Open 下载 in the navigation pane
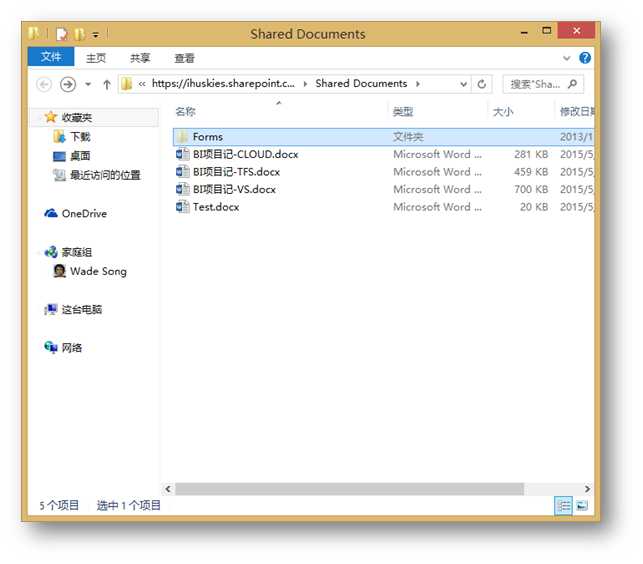Image resolution: width=643 pixels, height=564 pixels. click(x=80, y=137)
